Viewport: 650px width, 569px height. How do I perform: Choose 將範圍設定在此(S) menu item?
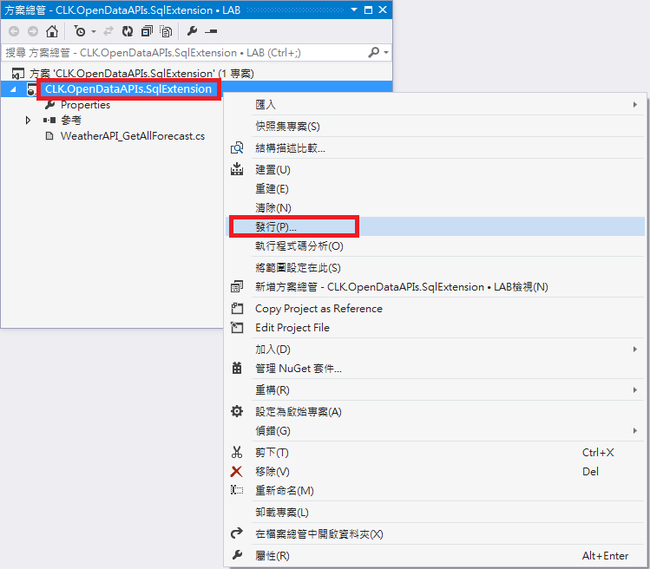point(435,268)
